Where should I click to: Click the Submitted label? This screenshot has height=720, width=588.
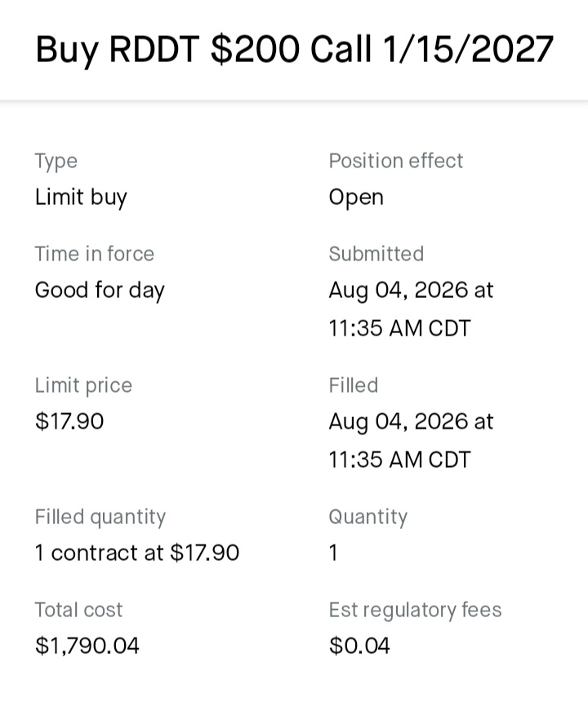(x=376, y=254)
